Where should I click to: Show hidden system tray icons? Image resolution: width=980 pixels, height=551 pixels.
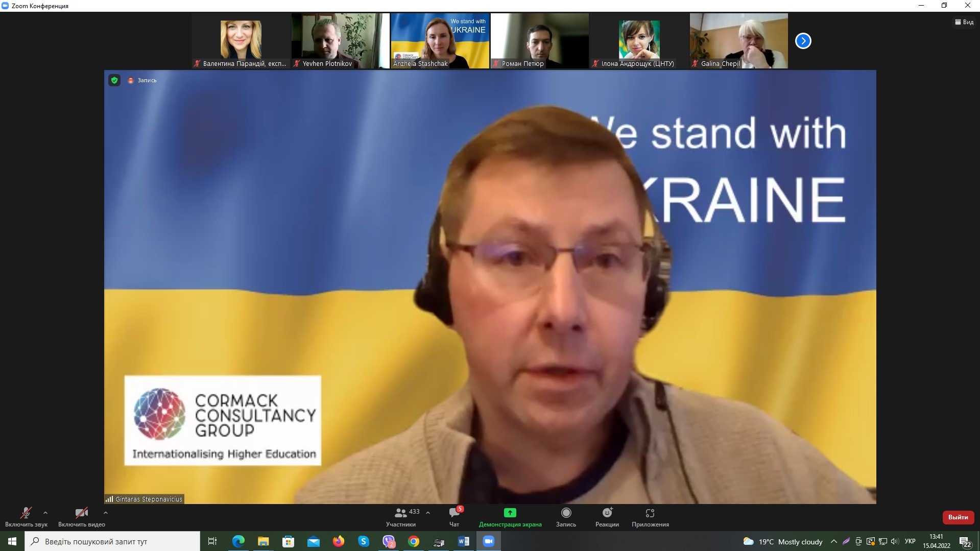(x=834, y=541)
